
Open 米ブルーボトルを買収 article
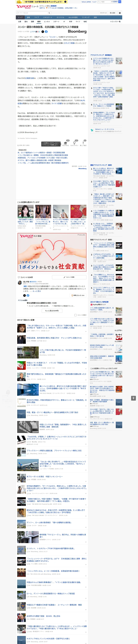(45, 476)
